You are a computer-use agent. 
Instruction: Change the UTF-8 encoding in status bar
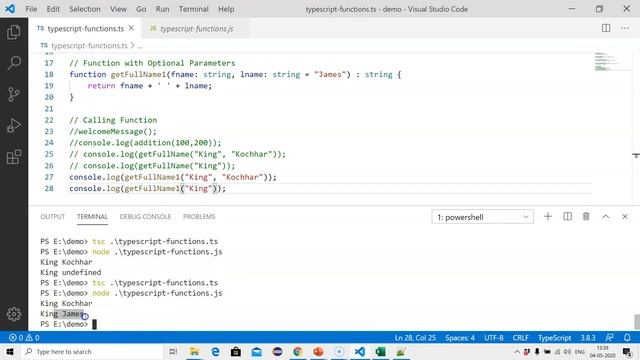pos(494,338)
